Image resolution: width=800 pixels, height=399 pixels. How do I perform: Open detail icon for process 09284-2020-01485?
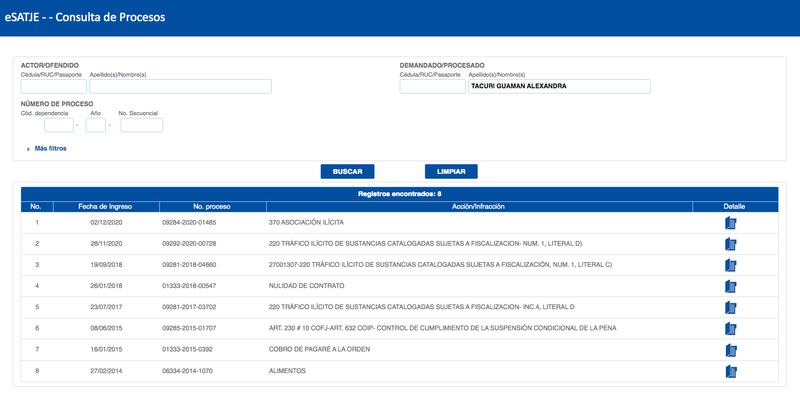point(731,223)
